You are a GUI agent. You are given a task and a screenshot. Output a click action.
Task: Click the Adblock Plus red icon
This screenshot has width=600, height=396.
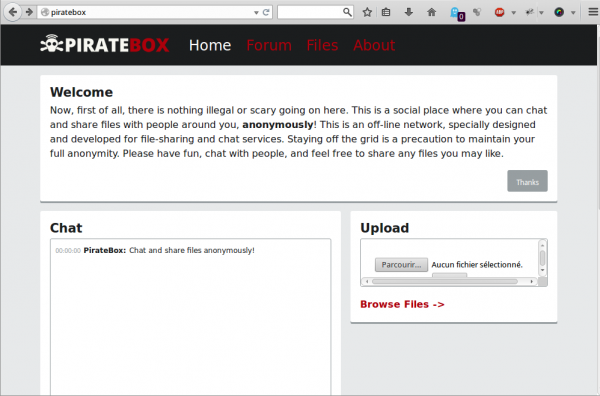[x=499, y=12]
